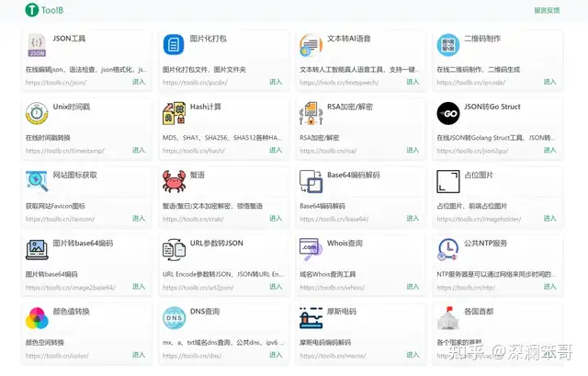Select the 在线时间戳转换 description text
Screen dimensions: 588x376
tap(48, 138)
